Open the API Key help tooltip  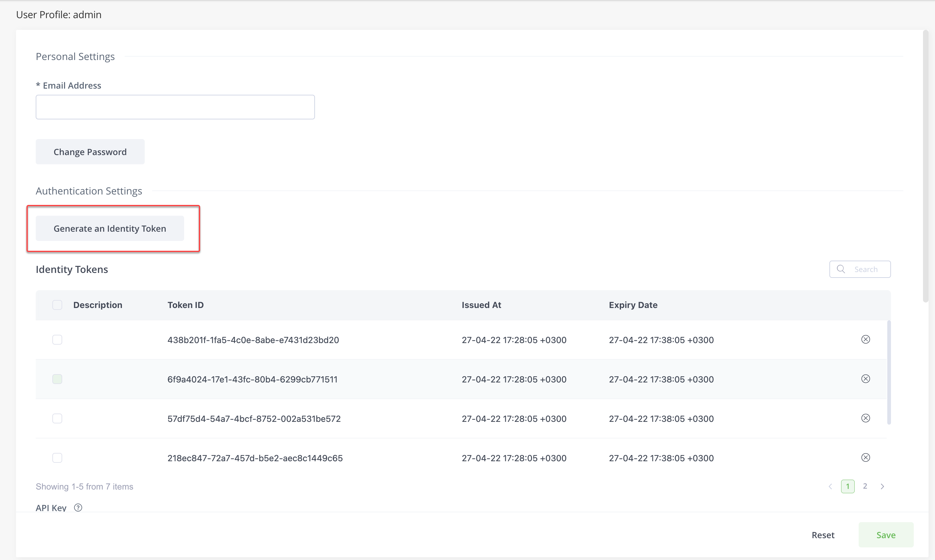click(x=78, y=508)
